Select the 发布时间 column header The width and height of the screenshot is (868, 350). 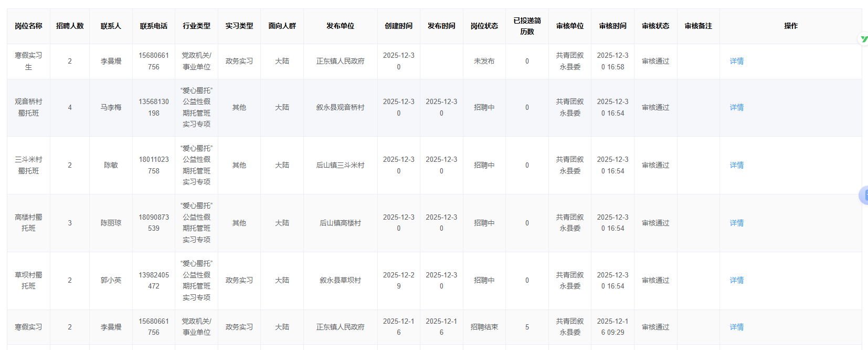[x=441, y=26]
